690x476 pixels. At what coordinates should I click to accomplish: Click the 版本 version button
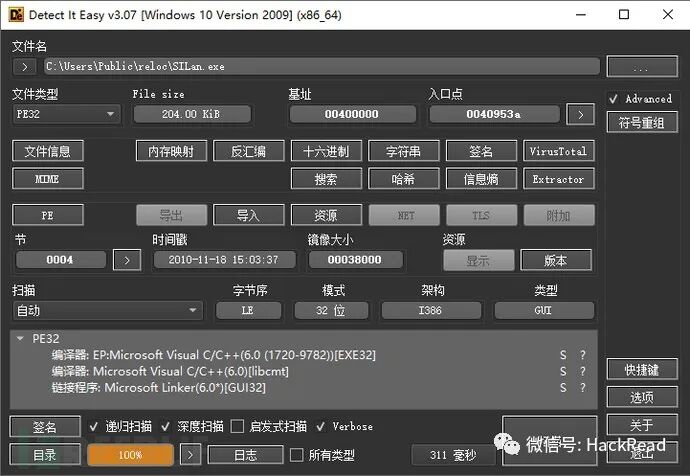click(x=556, y=260)
